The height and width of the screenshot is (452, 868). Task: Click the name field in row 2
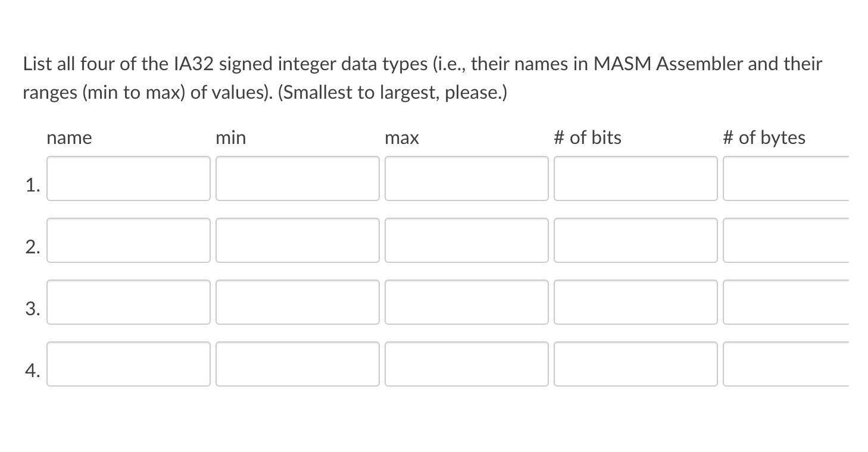tap(129, 240)
